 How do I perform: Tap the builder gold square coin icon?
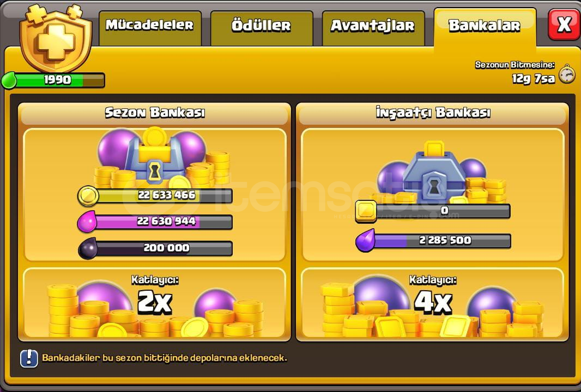tap(366, 211)
